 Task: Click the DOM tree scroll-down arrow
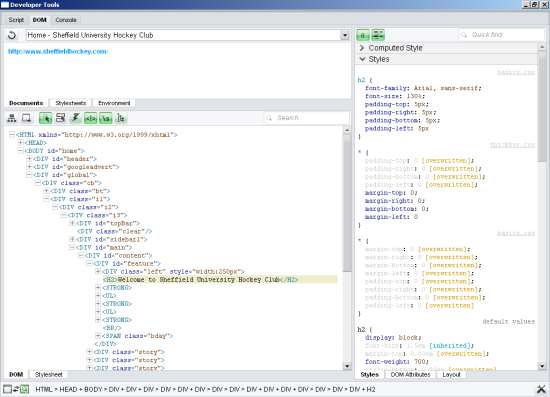point(347,366)
